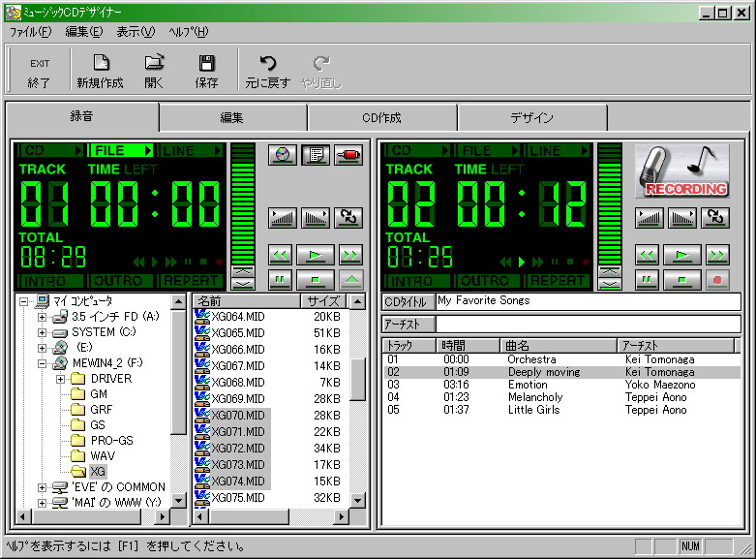The width and height of the screenshot is (756, 559).
Task: Click the CDタイトル text field
Action: [588, 301]
